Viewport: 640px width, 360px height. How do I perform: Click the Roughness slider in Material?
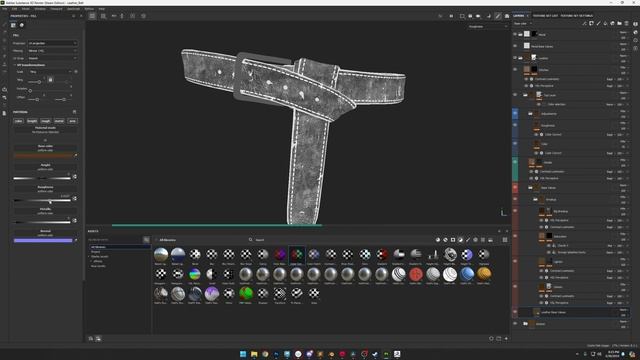(x=42, y=200)
